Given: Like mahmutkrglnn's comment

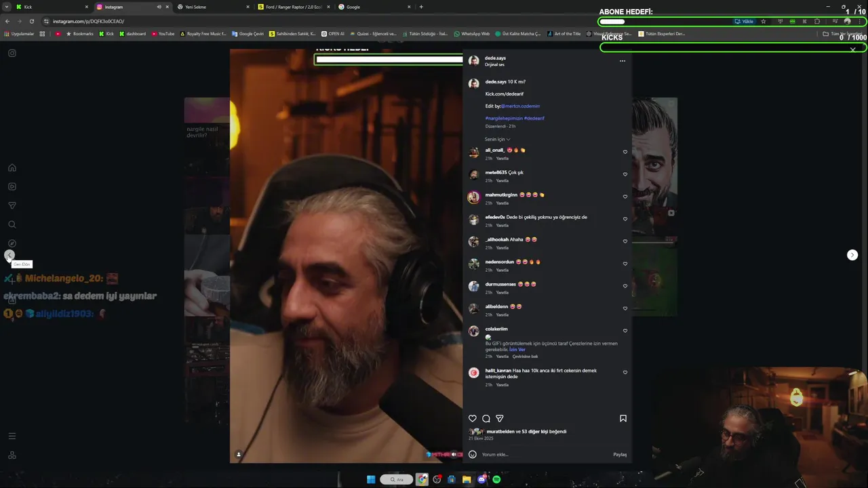Looking at the screenshot, I should (625, 197).
